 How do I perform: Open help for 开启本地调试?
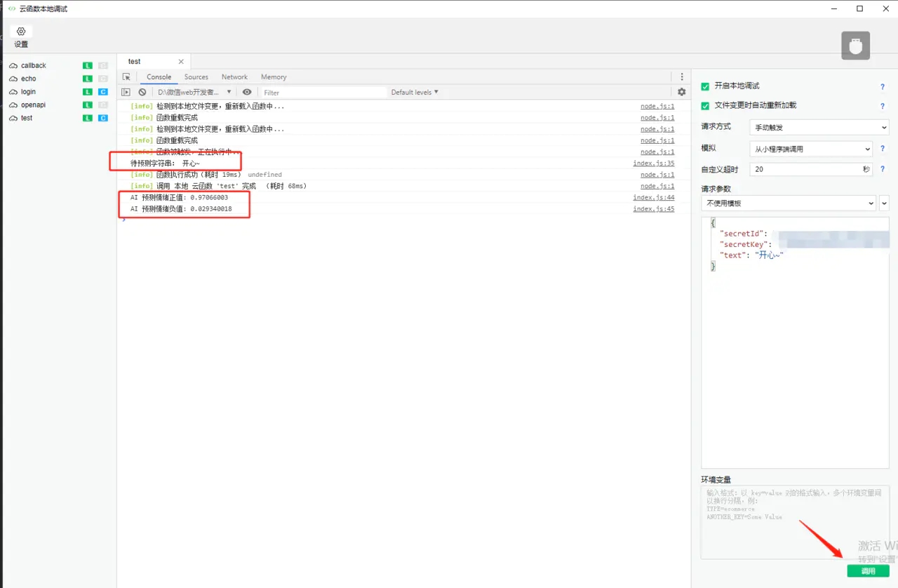point(883,87)
